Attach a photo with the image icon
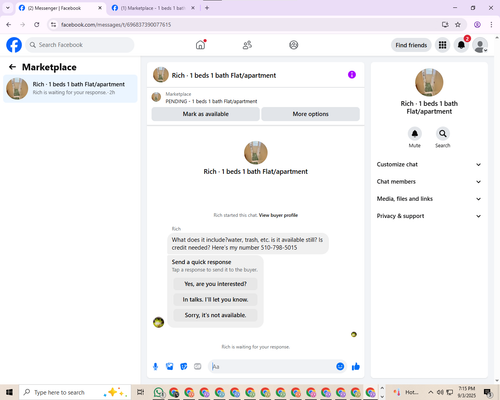 point(170,367)
